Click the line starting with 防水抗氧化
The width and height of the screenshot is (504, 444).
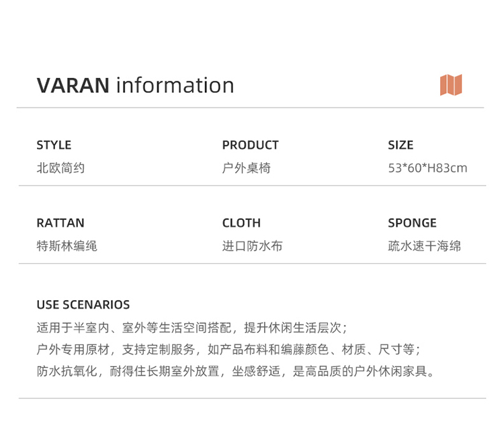237,371
